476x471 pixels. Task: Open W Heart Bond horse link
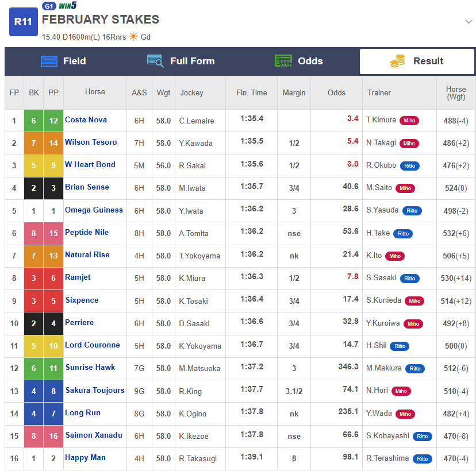[x=90, y=165]
